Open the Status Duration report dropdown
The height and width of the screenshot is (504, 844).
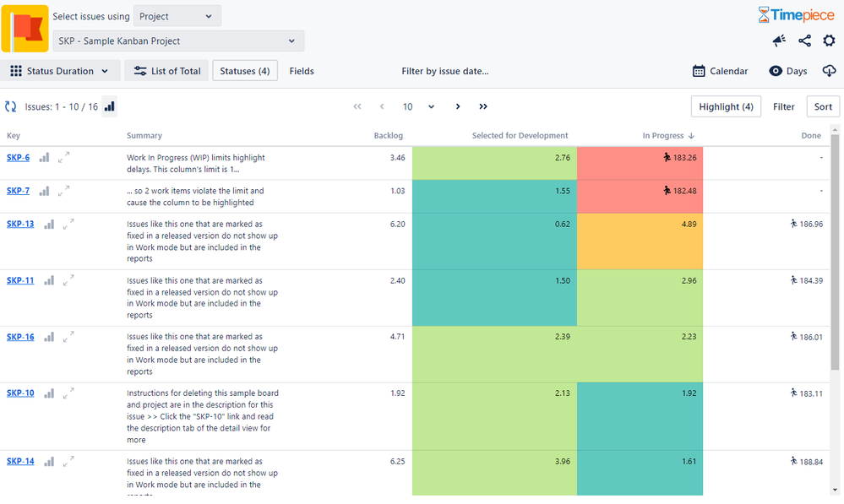(x=59, y=71)
